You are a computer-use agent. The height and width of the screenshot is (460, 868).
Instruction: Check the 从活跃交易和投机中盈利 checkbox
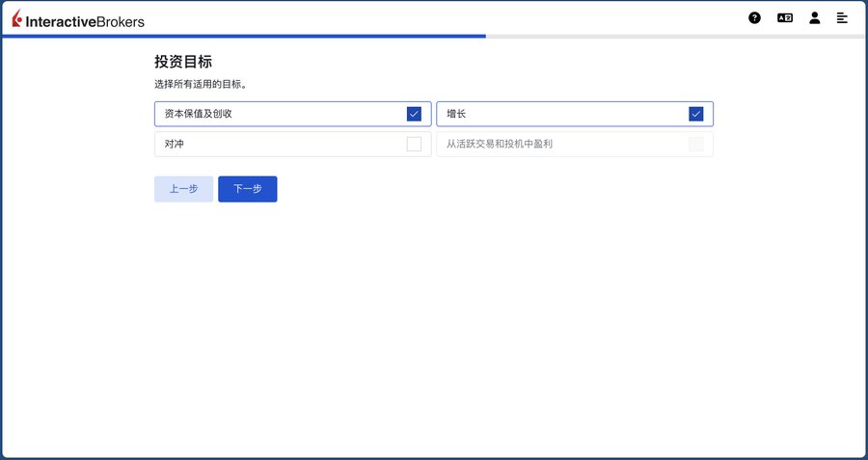695,144
